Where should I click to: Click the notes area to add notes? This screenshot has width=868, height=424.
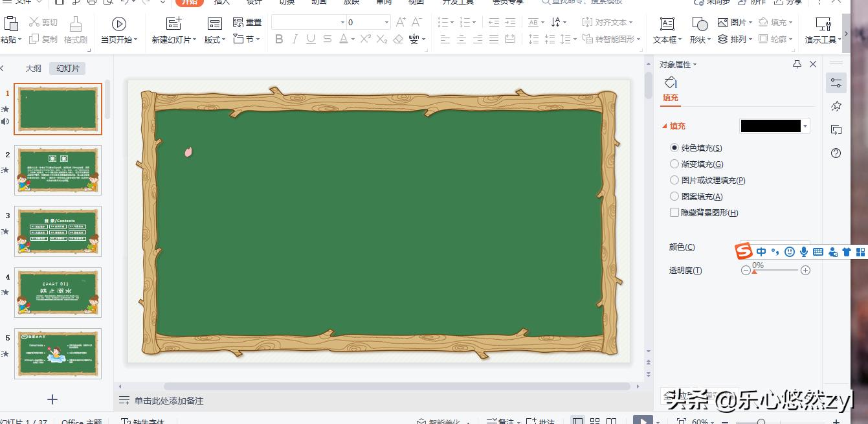click(169, 401)
